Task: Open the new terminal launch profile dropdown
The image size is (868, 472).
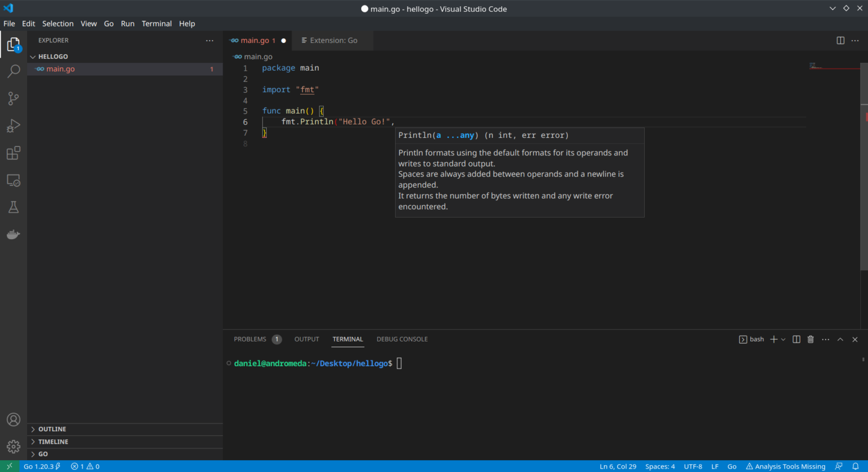Action: click(x=783, y=339)
